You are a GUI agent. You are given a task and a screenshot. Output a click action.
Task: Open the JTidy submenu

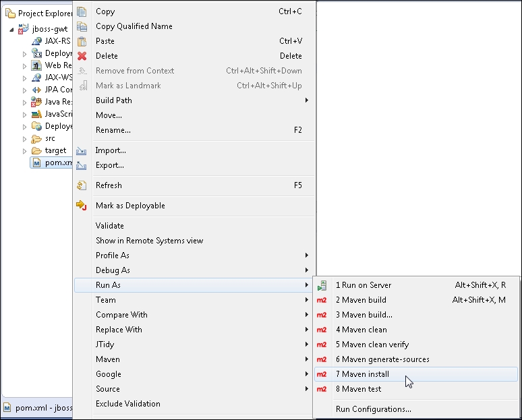pos(194,344)
